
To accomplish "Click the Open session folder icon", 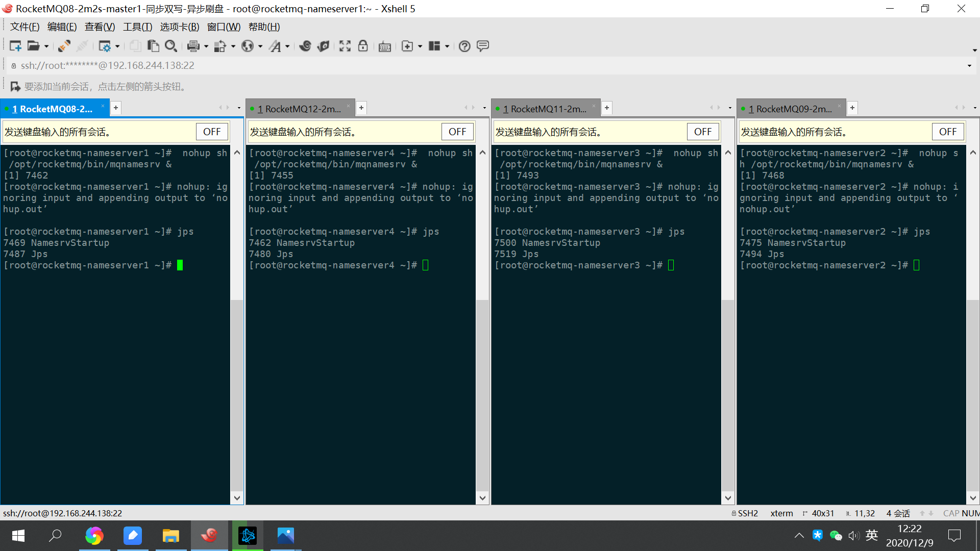I will (x=34, y=46).
